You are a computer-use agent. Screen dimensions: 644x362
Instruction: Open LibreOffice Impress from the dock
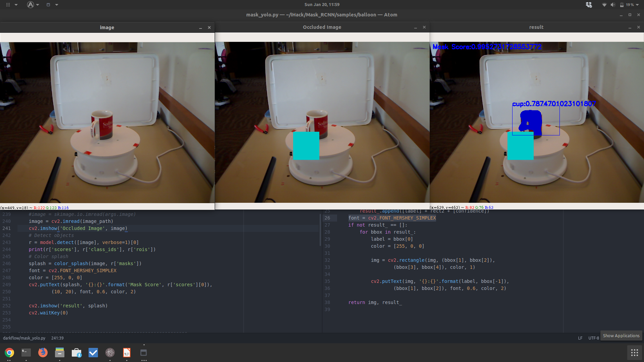pyautogui.click(x=127, y=353)
